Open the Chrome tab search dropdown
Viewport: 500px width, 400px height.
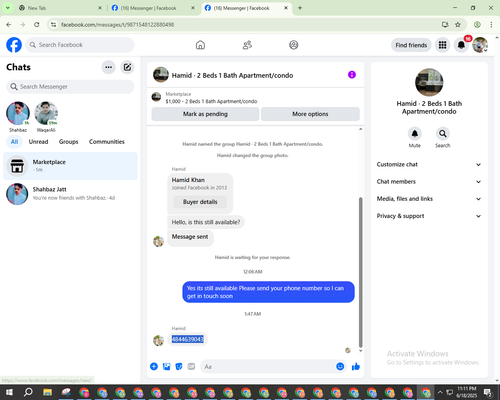click(7, 8)
